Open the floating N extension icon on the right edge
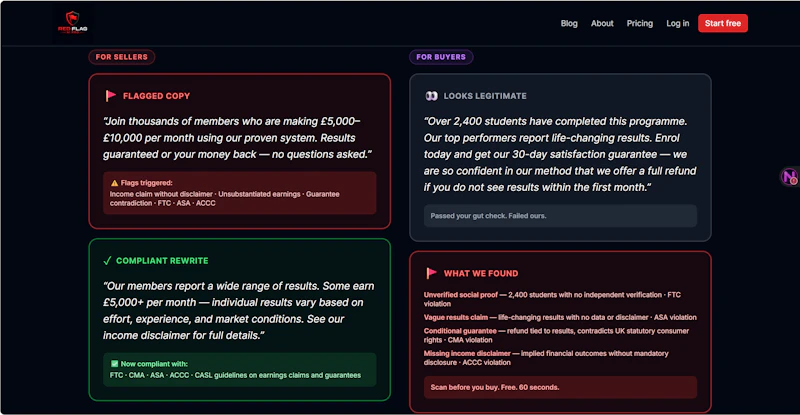Image resolution: width=800 pixels, height=415 pixels. point(790,177)
